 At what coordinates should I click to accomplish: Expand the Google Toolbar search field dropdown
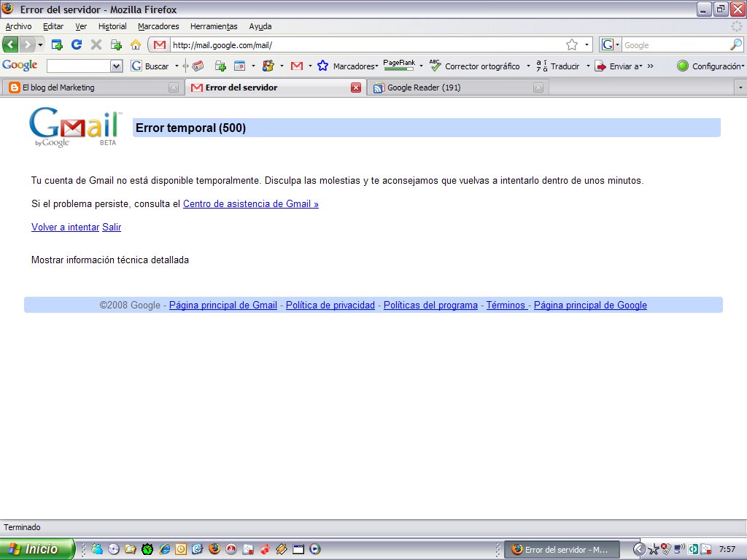[x=117, y=66]
